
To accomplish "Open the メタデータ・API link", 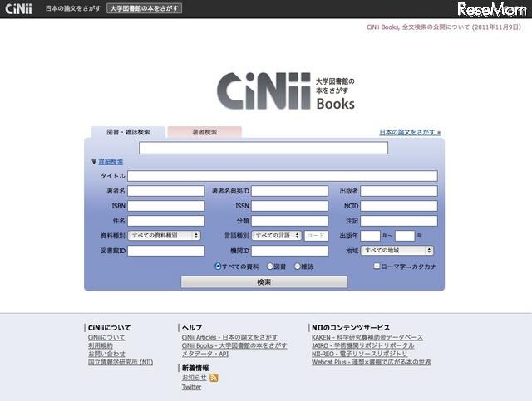I will (205, 354).
